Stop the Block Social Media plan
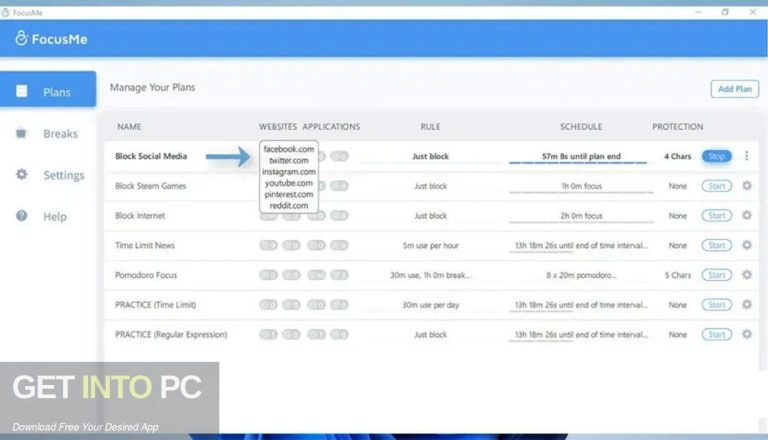The width and height of the screenshot is (768, 440). pyautogui.click(x=717, y=156)
